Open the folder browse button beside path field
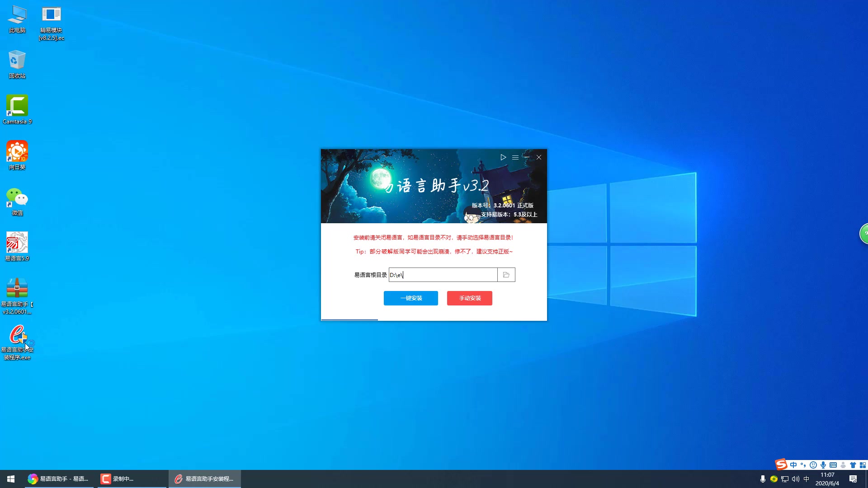 click(506, 275)
